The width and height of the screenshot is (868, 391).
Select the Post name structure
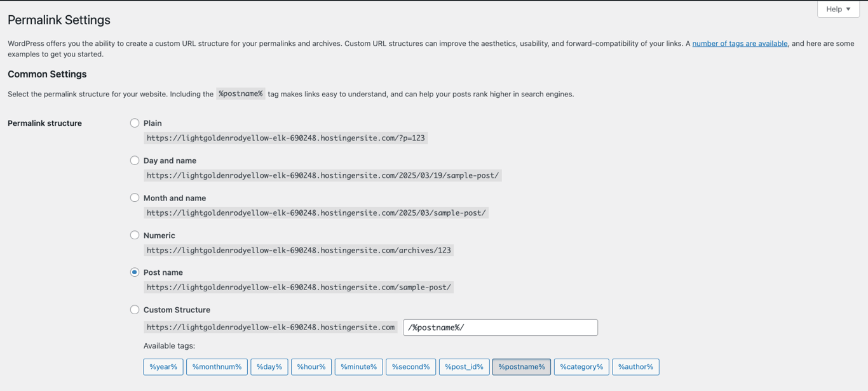[135, 272]
